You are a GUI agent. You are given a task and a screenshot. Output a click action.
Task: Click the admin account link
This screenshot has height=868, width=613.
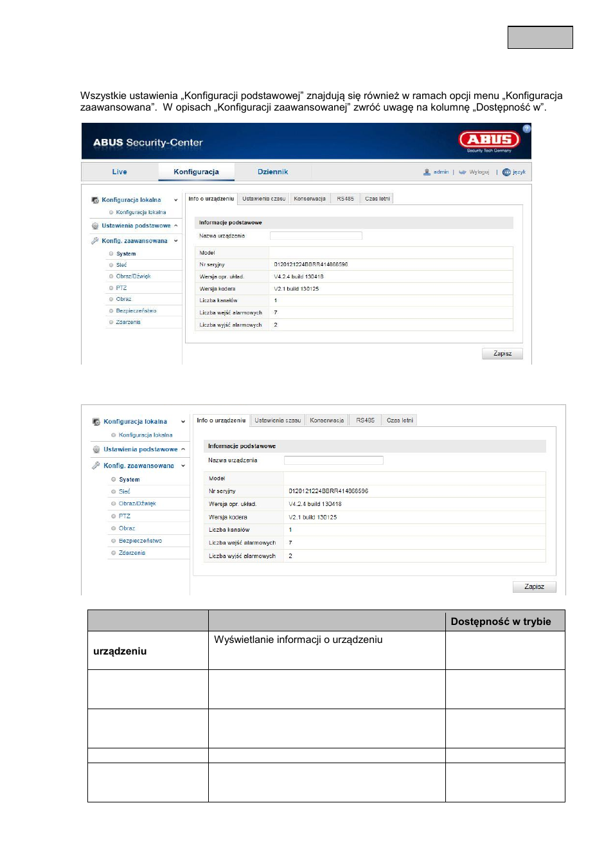[441, 172]
